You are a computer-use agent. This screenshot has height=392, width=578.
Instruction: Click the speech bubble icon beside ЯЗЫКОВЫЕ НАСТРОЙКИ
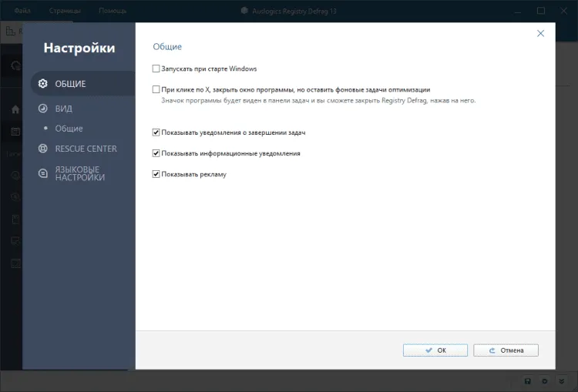tap(42, 173)
